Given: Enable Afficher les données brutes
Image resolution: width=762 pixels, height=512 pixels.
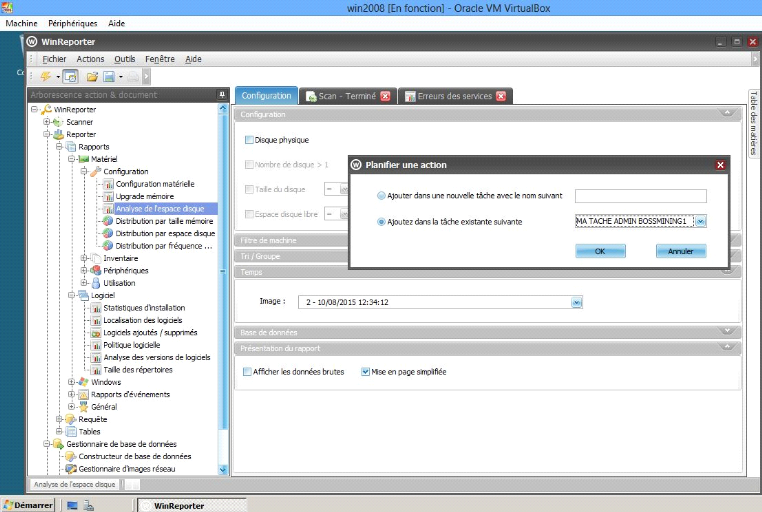Looking at the screenshot, I should tap(247, 372).
